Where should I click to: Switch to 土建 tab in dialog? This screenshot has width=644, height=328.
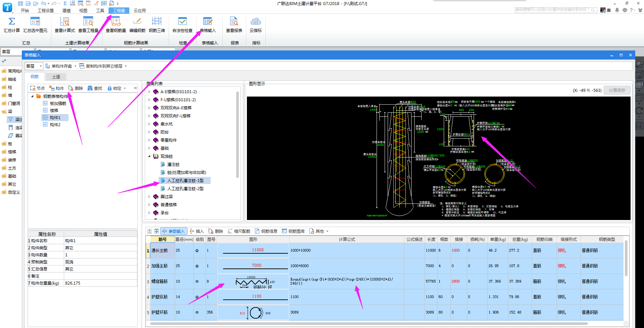click(56, 77)
